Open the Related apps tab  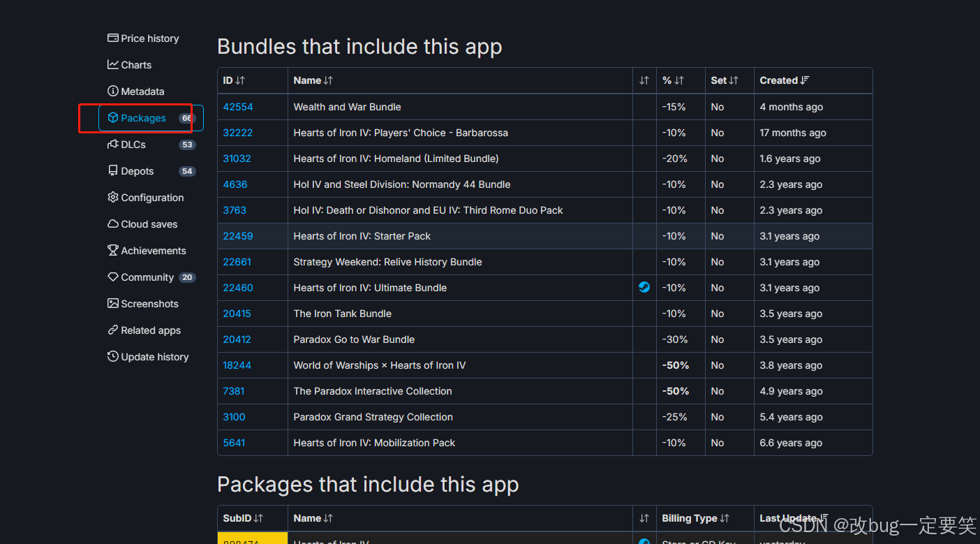(151, 330)
